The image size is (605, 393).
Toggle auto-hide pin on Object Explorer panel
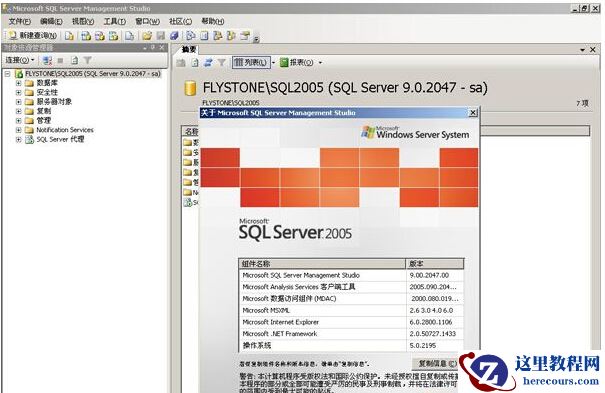153,47
